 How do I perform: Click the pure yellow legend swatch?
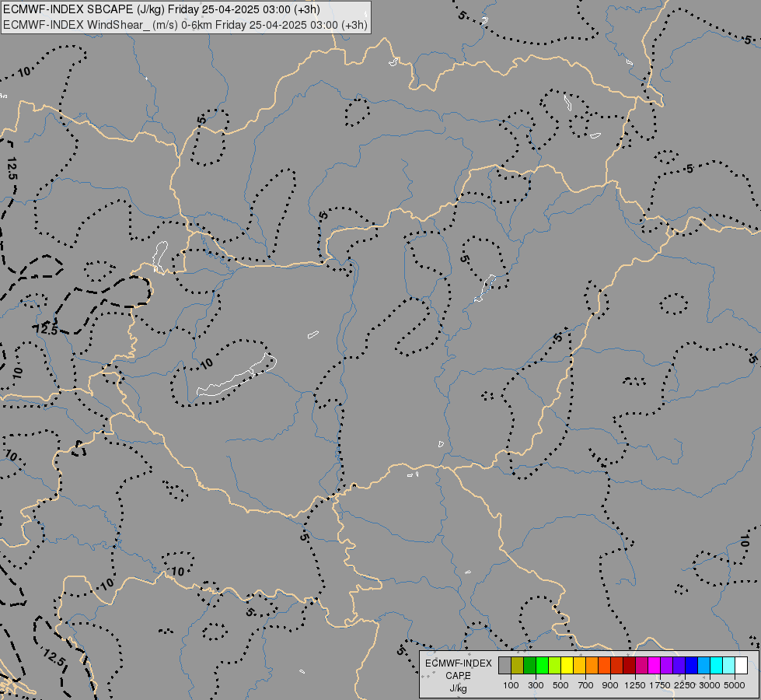567,665
